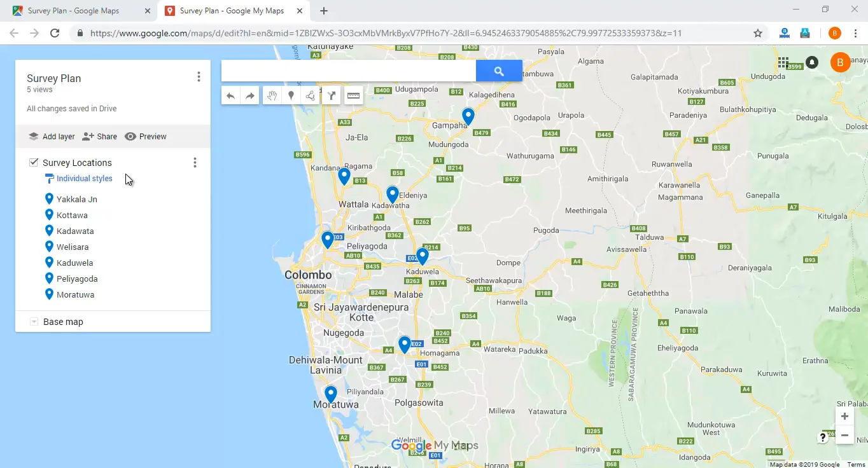
Task: Select the Add directions tool
Action: click(332, 96)
